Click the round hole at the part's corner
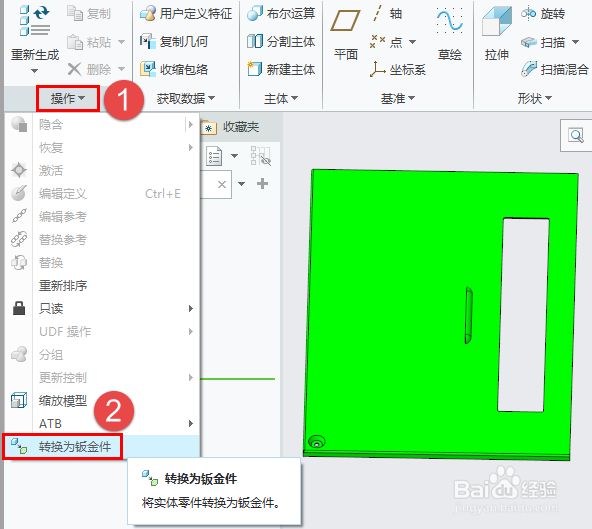 [316, 442]
